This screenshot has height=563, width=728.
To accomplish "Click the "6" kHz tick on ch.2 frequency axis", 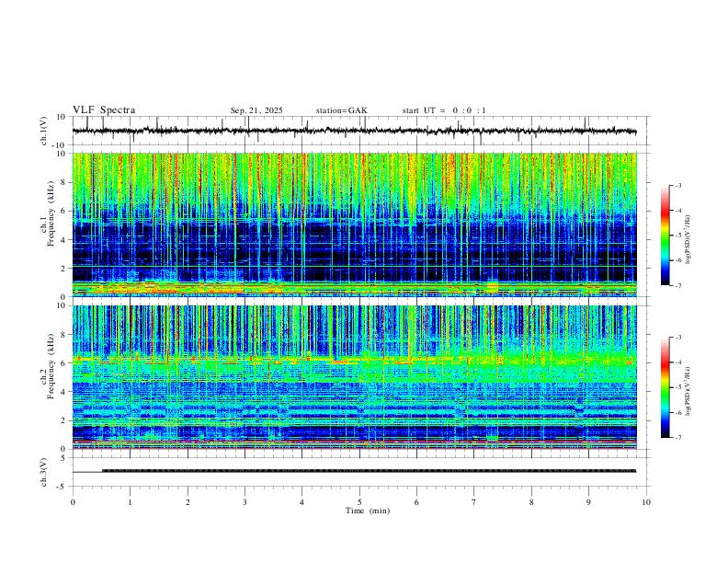I will tap(63, 363).
